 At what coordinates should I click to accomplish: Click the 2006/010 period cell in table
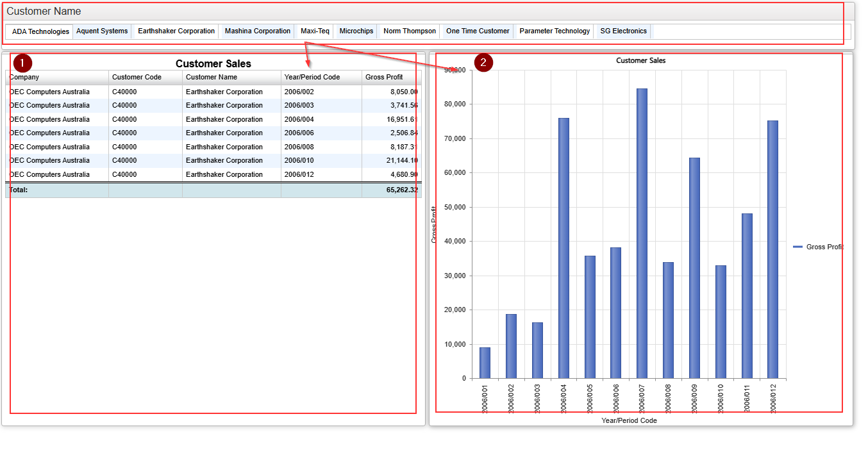[x=321, y=161]
